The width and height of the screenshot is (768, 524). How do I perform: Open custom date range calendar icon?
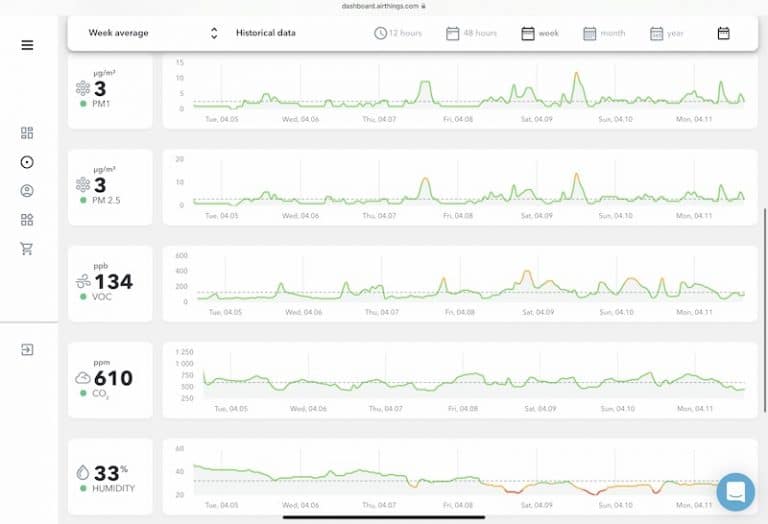point(723,33)
